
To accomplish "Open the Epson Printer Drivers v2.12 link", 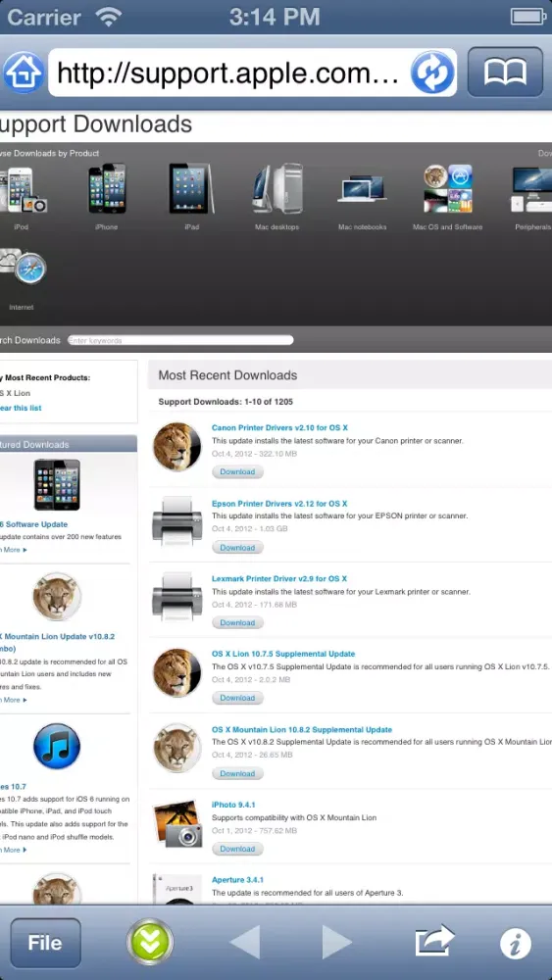I will (x=279, y=504).
